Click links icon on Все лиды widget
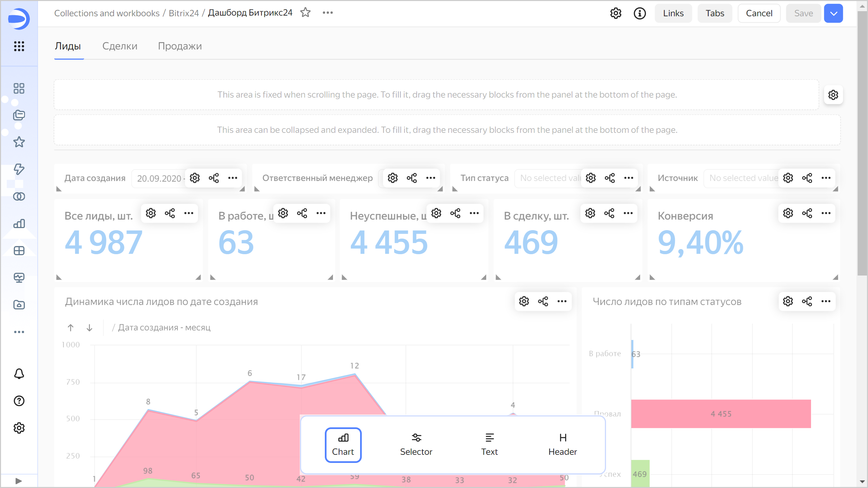Image resolution: width=868 pixels, height=488 pixels. pyautogui.click(x=170, y=213)
